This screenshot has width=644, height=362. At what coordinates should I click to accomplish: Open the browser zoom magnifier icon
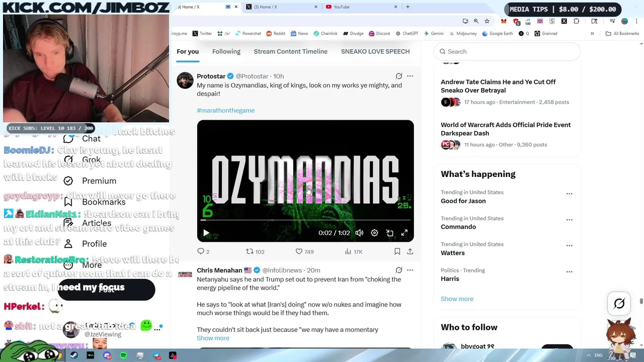[x=476, y=21]
